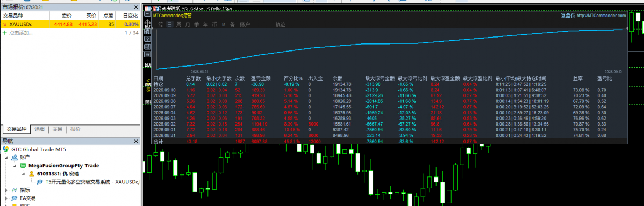Viewport: 644px width, 206px height.
Task: Click the 盈亏金额 column header
Action: click(261, 78)
